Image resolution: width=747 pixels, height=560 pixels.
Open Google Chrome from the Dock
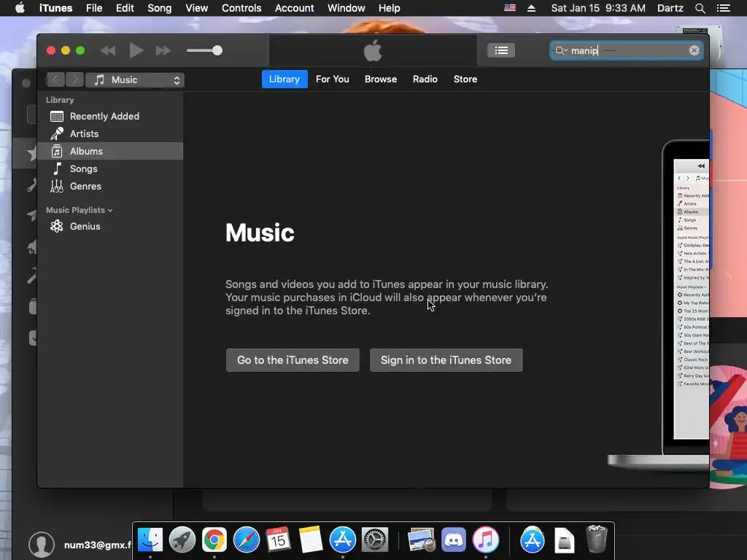pyautogui.click(x=214, y=540)
